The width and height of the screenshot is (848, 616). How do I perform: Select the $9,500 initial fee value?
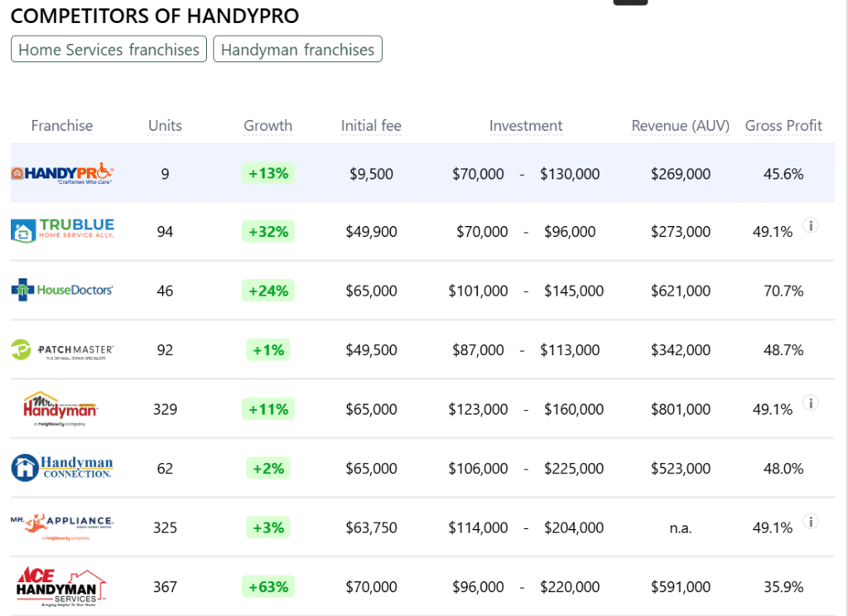(x=371, y=174)
